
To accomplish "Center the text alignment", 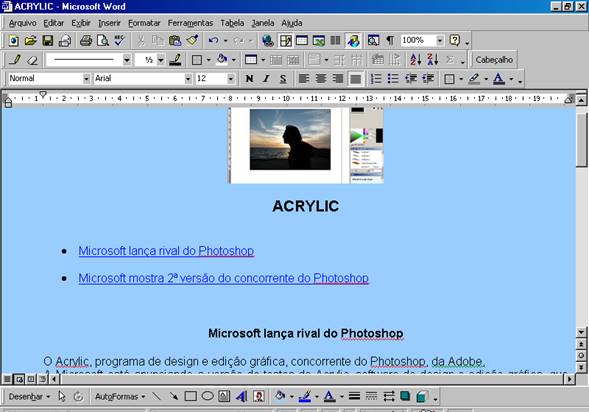I will [321, 78].
